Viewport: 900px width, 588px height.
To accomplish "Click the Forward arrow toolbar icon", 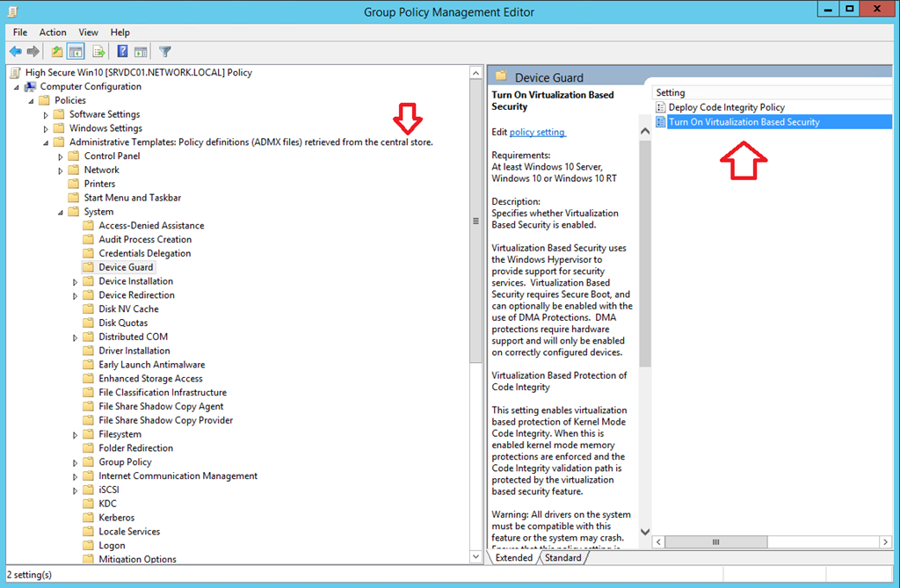I will pyautogui.click(x=33, y=52).
